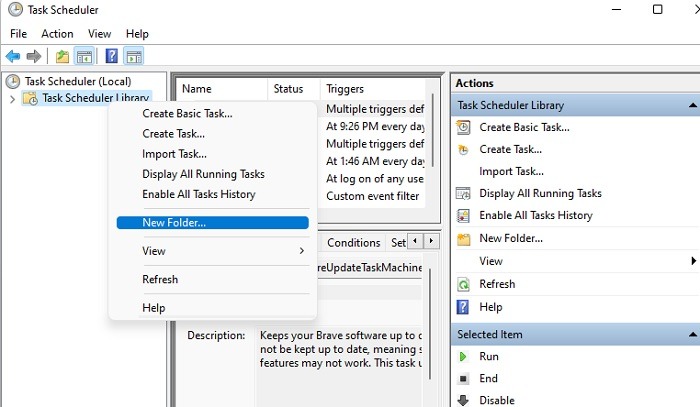
Task: Click the tab scroll right arrow
Action: coord(431,241)
